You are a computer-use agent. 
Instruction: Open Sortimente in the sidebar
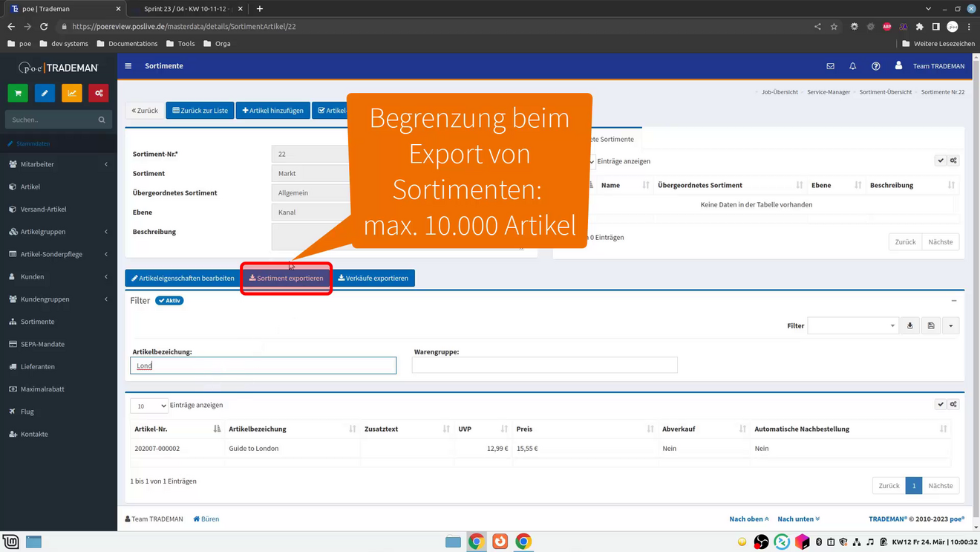[x=58, y=322]
